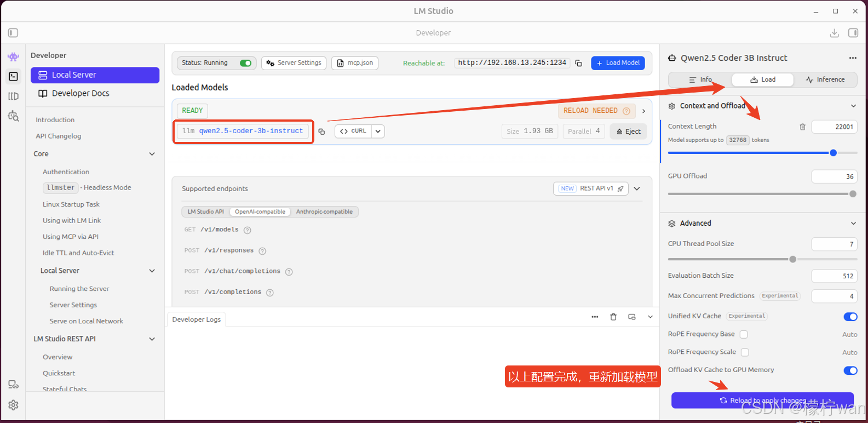Screen dimensions: 868x423
Task: Open My Models from the sidebar icon
Action: coord(13,96)
